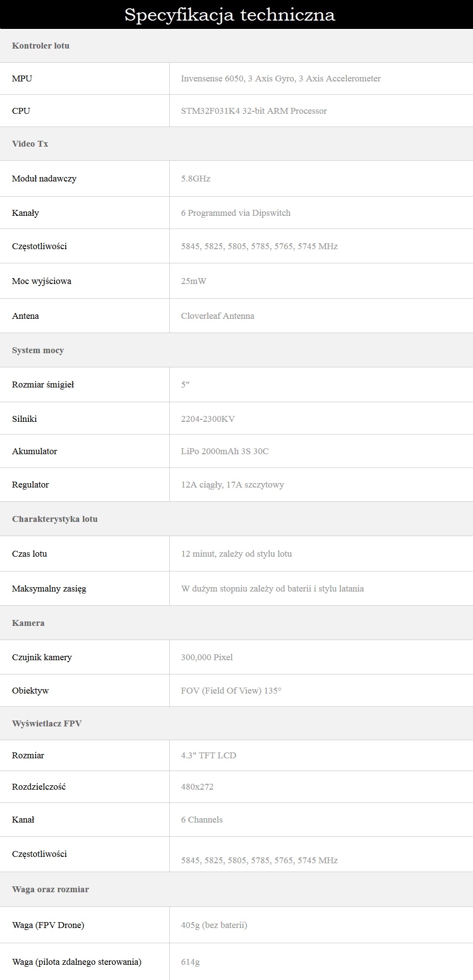This screenshot has width=473, height=980.
Task: Select the Maksymalny zasięg label
Action: (49, 589)
